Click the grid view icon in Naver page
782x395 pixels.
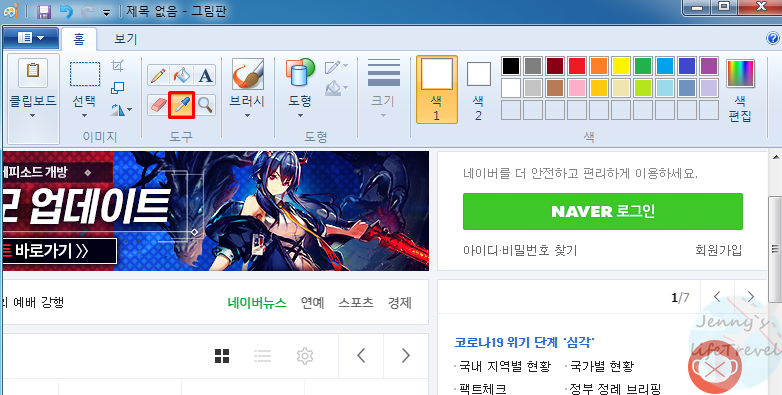click(222, 356)
